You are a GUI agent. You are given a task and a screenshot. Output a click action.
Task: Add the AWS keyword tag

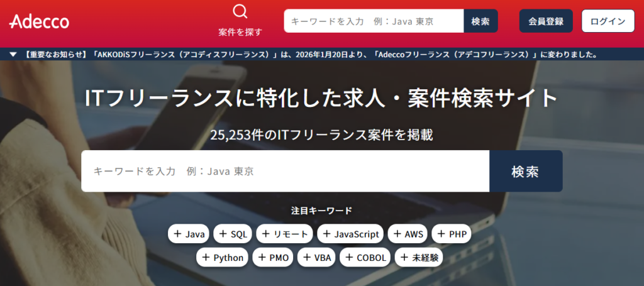tap(408, 234)
